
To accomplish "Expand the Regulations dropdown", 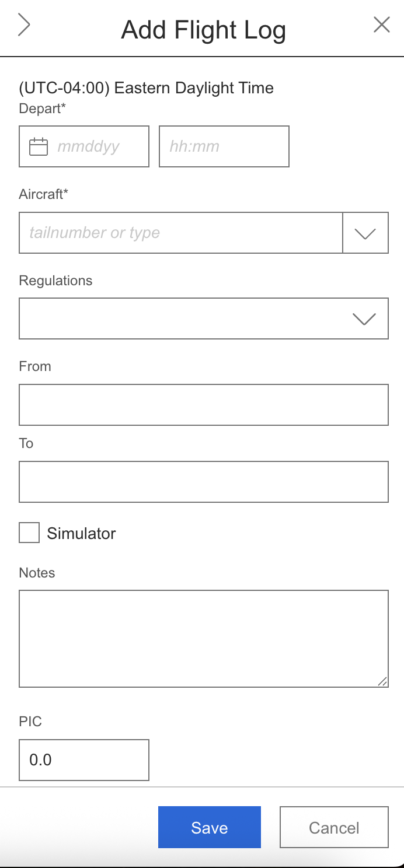I will coord(364,318).
